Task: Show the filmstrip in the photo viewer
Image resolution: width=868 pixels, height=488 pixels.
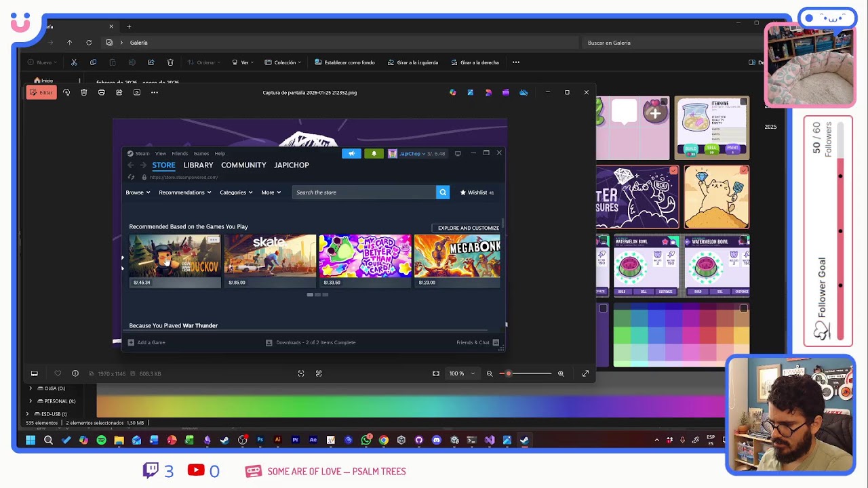Action: pos(35,373)
